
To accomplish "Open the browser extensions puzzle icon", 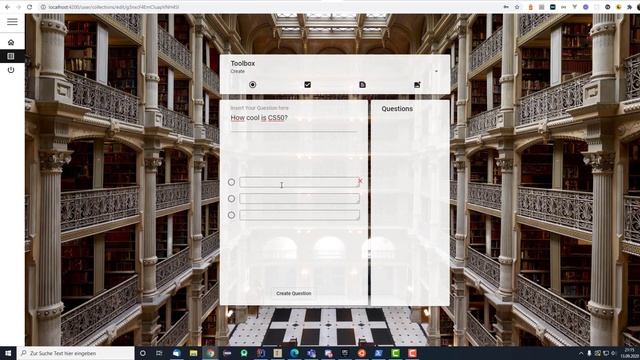I will click(x=630, y=7).
